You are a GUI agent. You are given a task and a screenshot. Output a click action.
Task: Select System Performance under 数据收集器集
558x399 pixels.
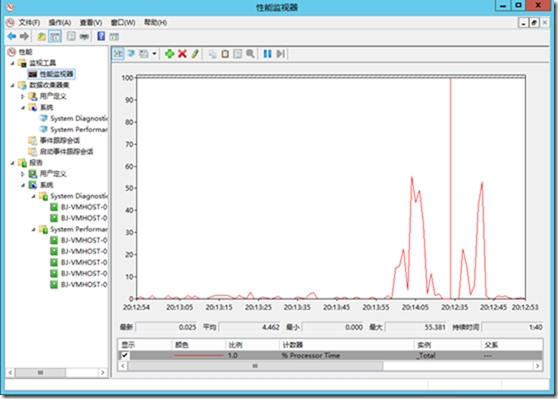pyautogui.click(x=79, y=129)
